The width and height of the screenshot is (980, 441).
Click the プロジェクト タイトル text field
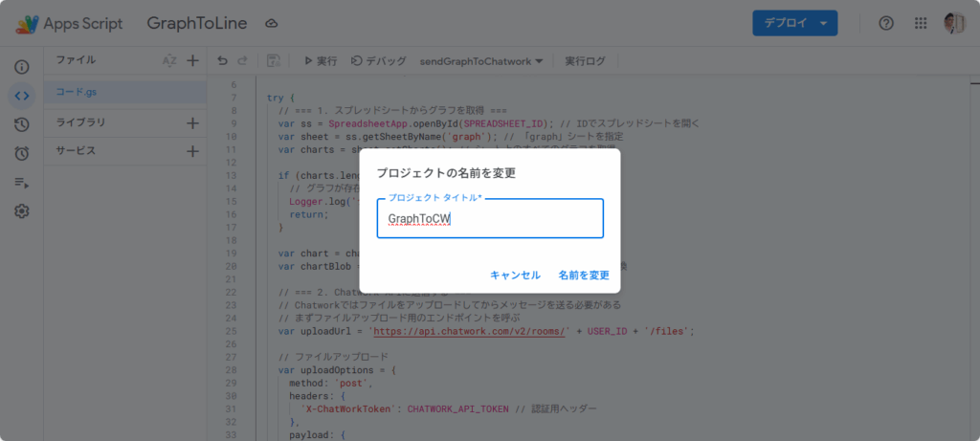click(x=490, y=219)
